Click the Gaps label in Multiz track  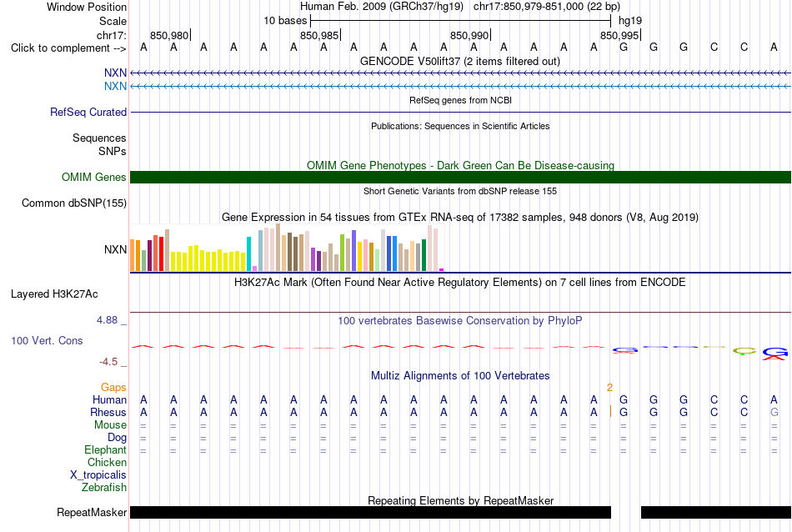tap(113, 387)
